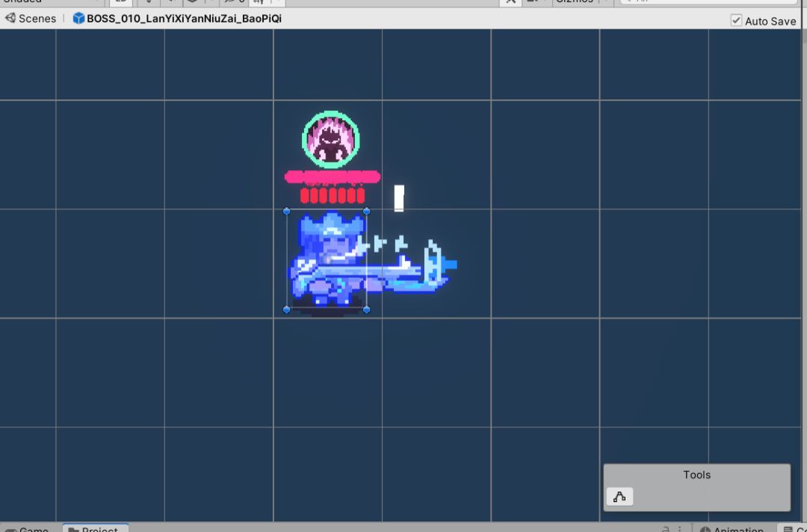Go back to Scenes in the breadcrumb

click(x=31, y=19)
